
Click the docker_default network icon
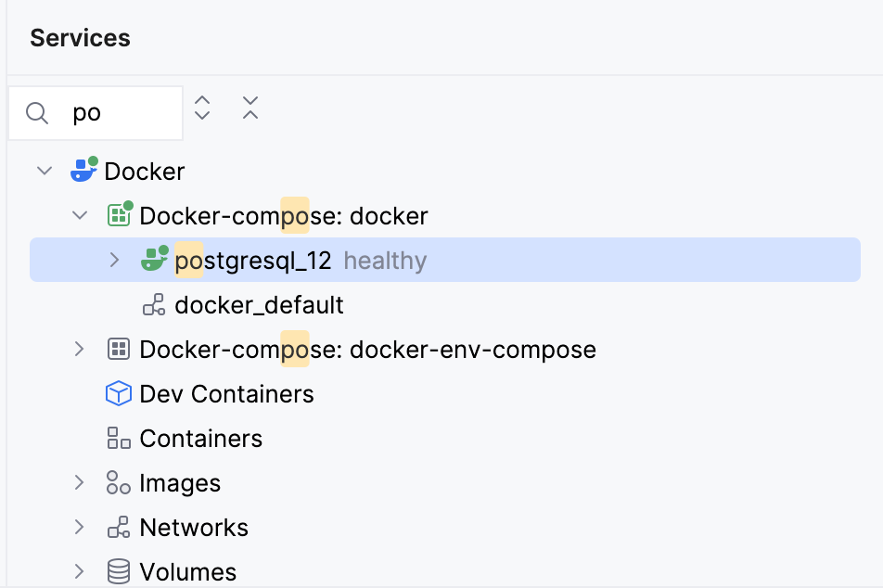(x=153, y=304)
